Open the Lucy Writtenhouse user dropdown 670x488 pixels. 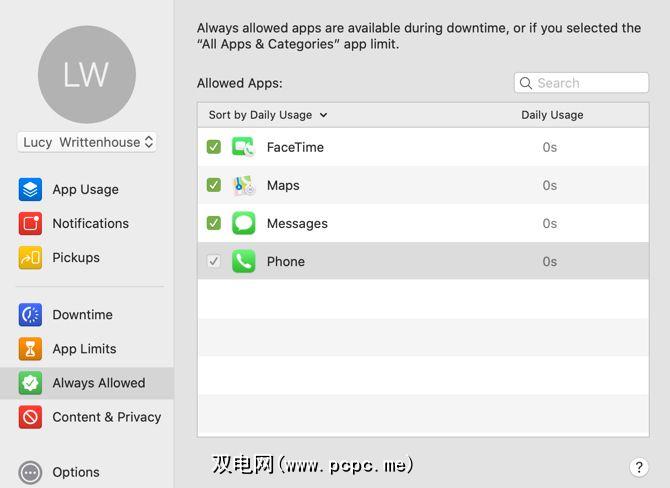pyautogui.click(x=88, y=142)
